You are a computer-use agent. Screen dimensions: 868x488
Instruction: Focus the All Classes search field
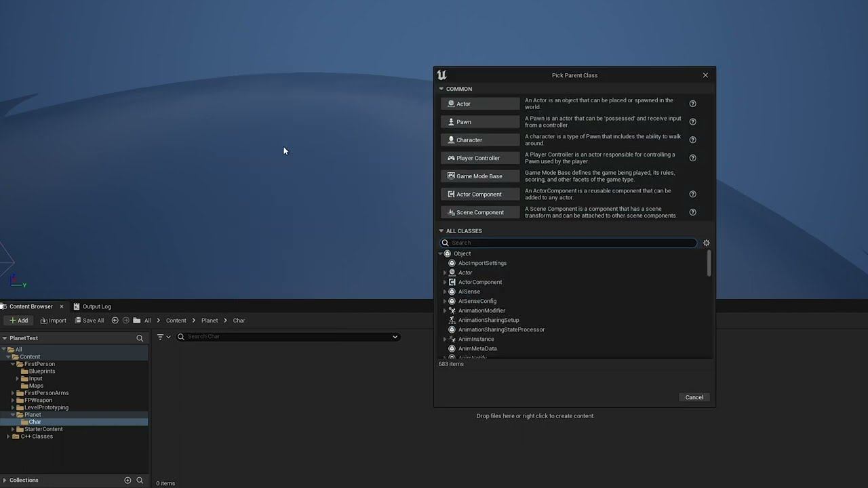(x=568, y=243)
